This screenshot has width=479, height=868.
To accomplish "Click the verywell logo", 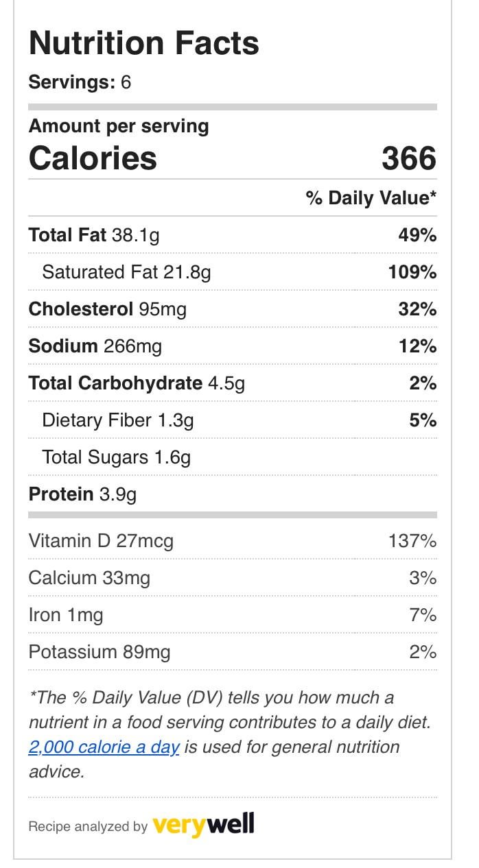I will click(203, 824).
